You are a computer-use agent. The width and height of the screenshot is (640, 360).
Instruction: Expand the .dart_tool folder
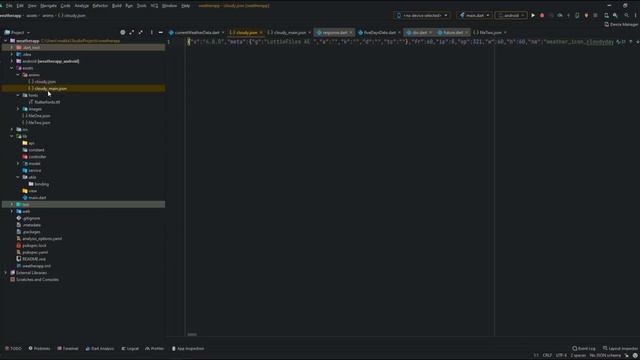(x=12, y=47)
